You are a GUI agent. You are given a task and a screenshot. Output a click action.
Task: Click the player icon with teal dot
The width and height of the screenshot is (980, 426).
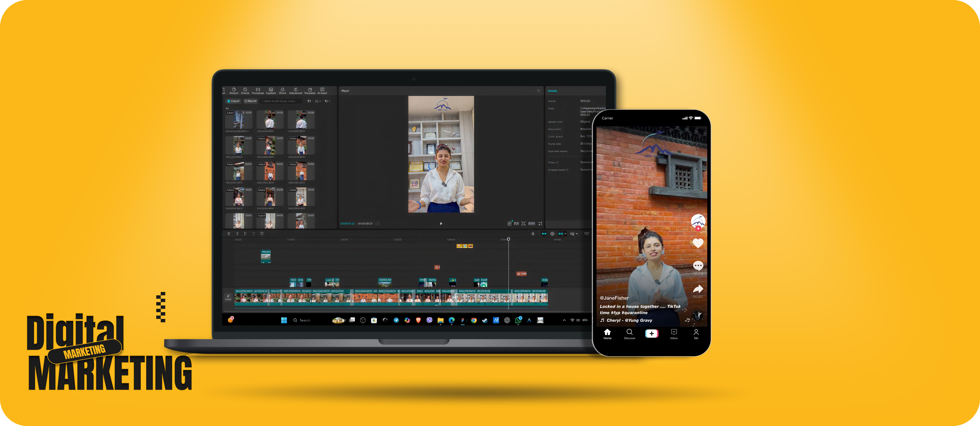tap(510, 224)
